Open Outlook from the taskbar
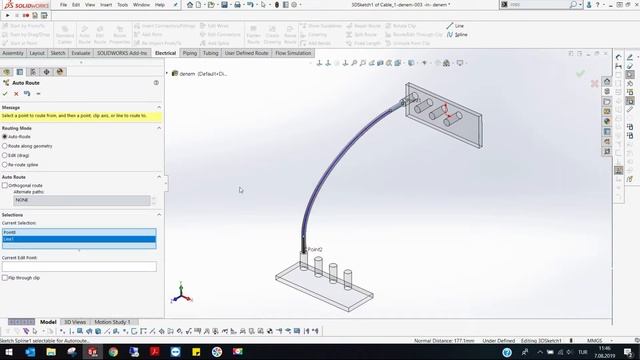 30,352
